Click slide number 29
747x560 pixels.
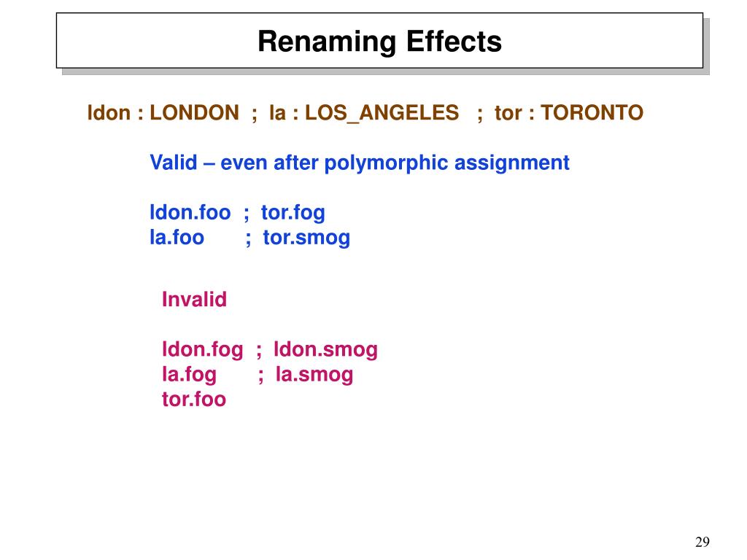(703, 542)
